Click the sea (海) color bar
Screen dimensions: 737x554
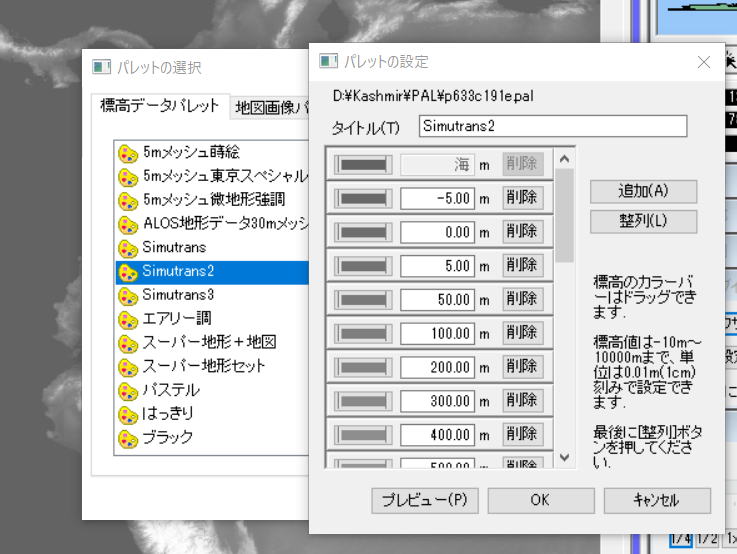(x=364, y=164)
